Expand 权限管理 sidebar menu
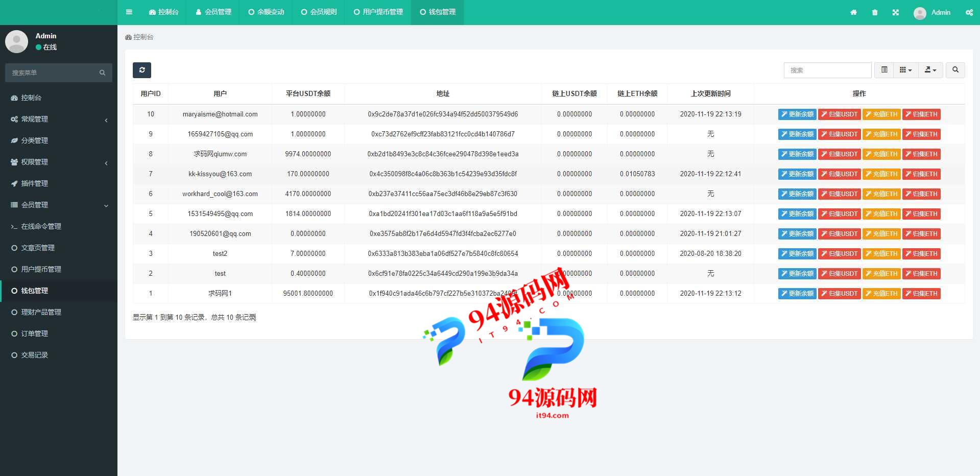 59,162
